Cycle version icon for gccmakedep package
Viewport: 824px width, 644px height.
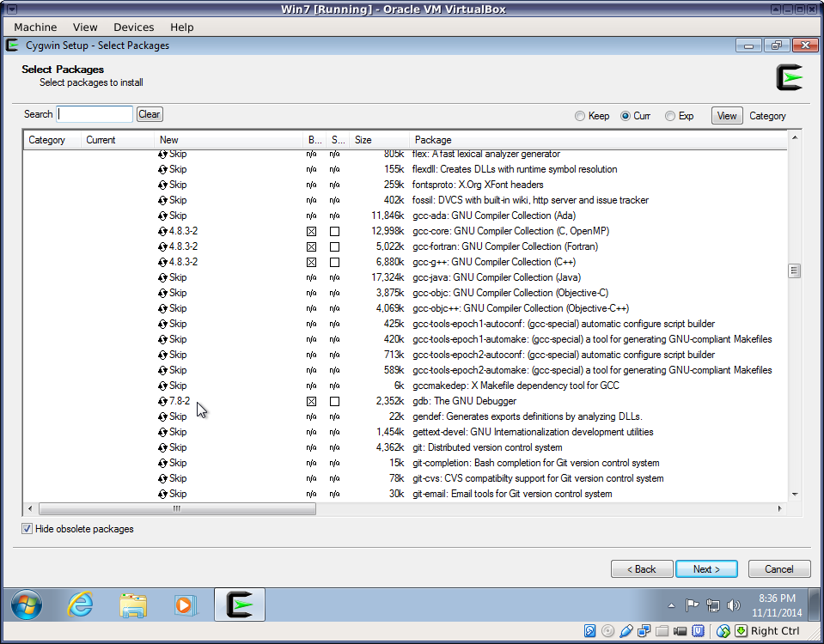coord(163,386)
